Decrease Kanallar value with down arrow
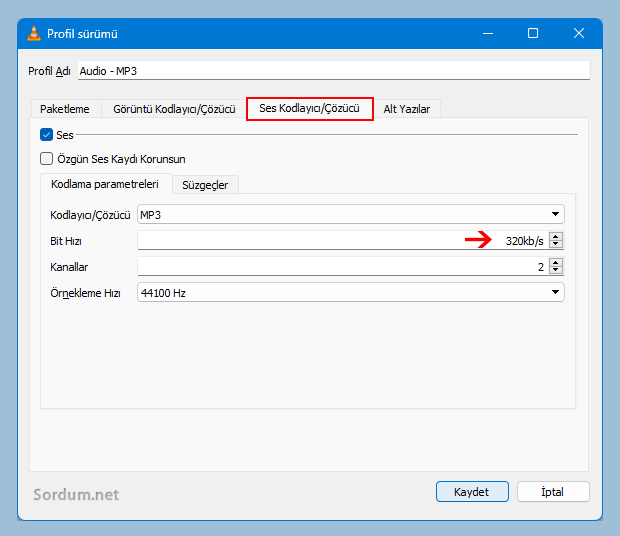This screenshot has width=620, height=536. [x=556, y=270]
